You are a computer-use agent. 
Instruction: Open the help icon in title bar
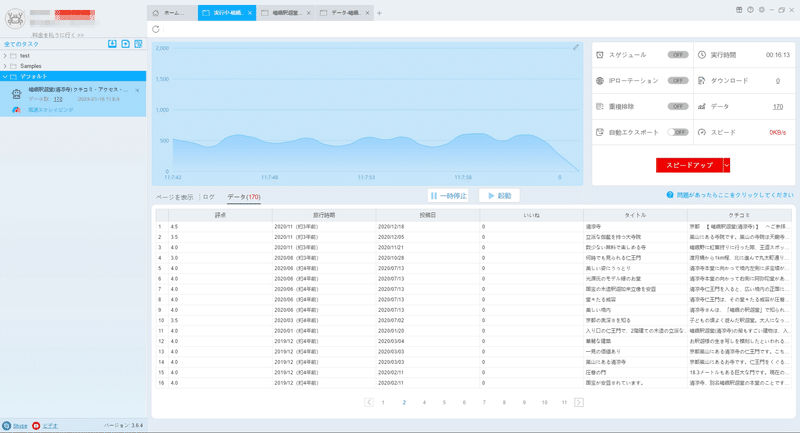750,10
